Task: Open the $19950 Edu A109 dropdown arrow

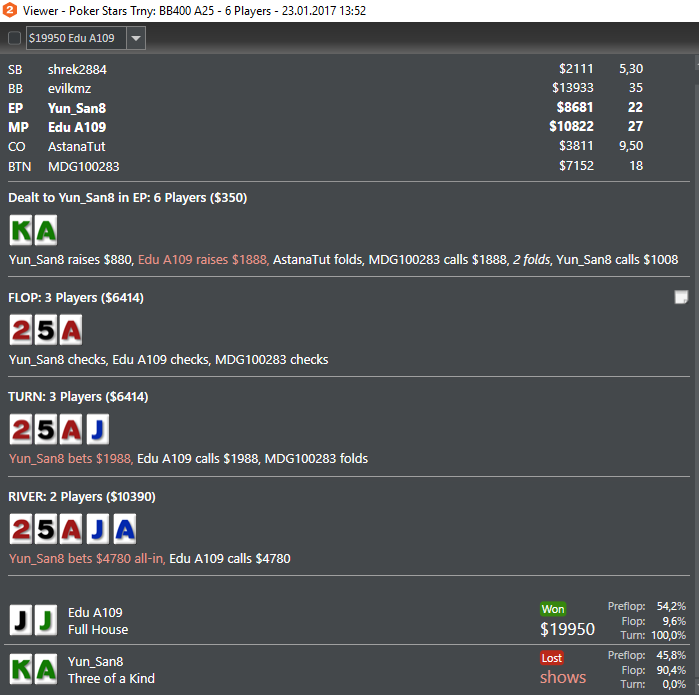Action: (x=136, y=38)
